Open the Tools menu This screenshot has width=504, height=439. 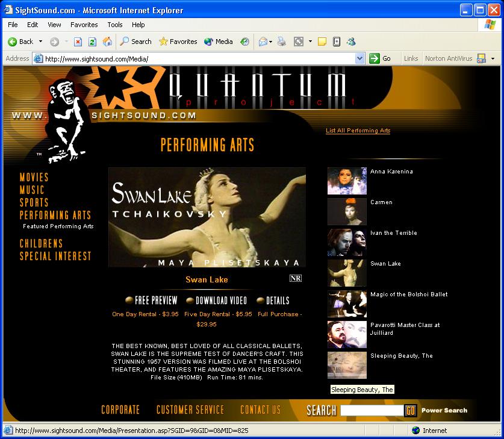[115, 25]
